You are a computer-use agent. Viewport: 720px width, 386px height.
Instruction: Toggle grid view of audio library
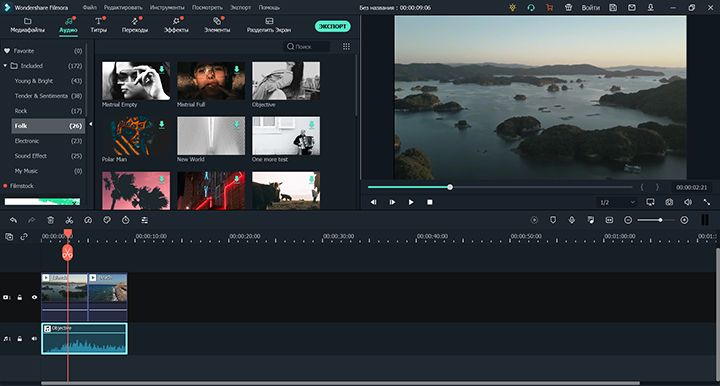pyautogui.click(x=346, y=46)
